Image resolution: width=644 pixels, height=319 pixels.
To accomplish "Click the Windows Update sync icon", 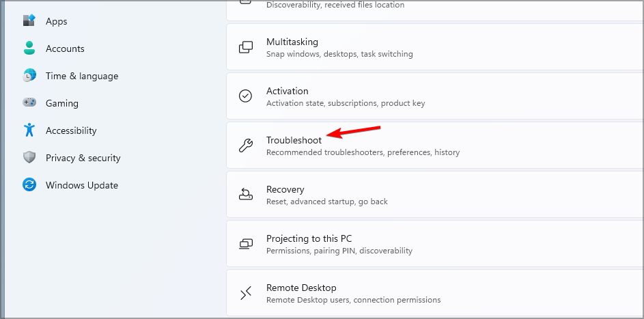I will 29,185.
